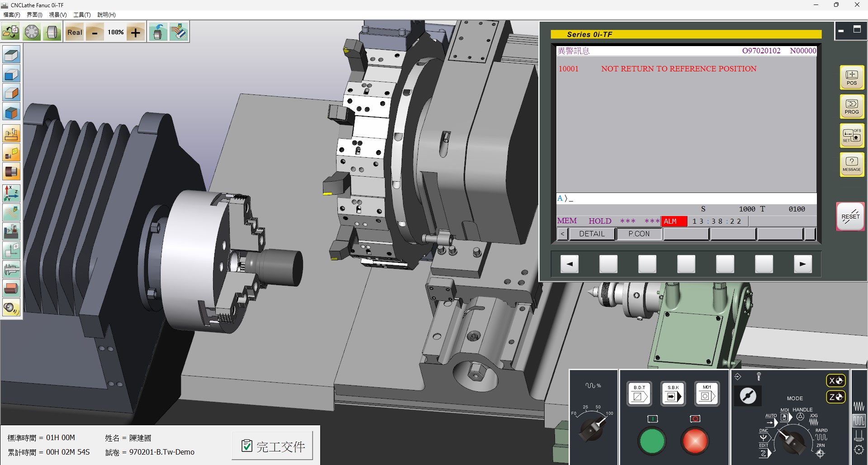The height and width of the screenshot is (465, 868).
Task: Click the RESET key to clear alarm
Action: coord(850,216)
